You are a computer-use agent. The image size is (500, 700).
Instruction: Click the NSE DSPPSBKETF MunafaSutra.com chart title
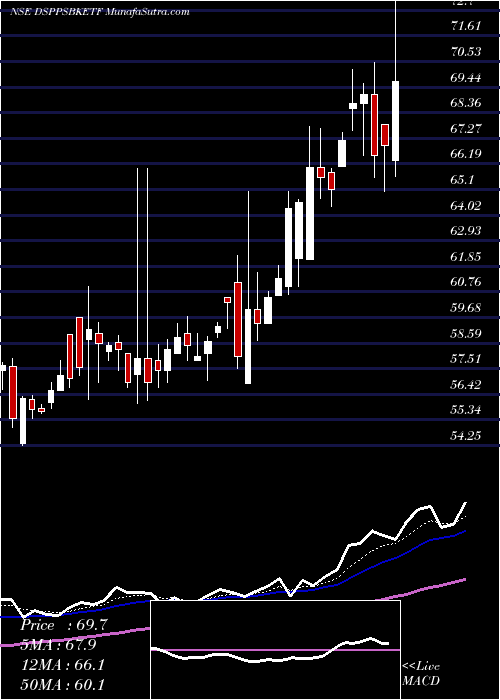pyautogui.click(x=100, y=12)
